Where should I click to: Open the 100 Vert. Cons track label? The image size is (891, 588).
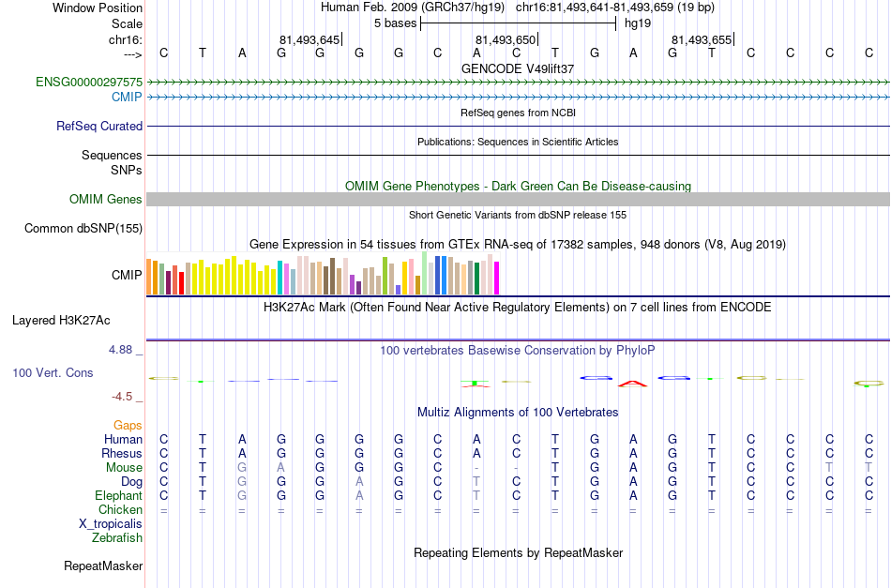(x=53, y=372)
